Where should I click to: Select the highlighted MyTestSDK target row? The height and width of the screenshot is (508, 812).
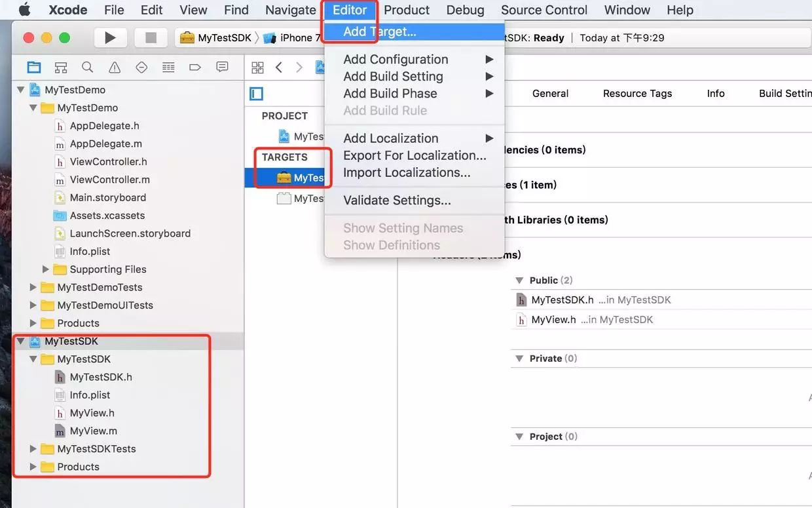pos(286,178)
